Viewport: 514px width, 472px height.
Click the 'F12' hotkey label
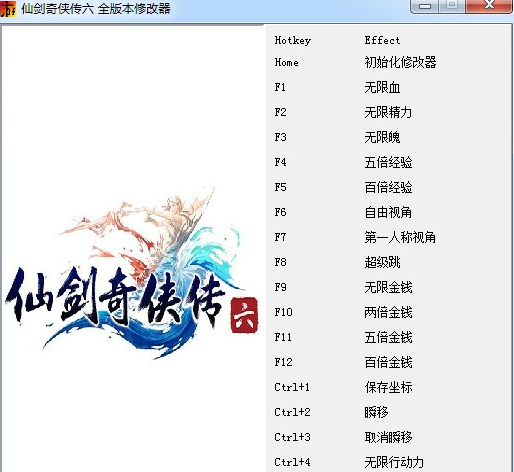[x=283, y=362]
